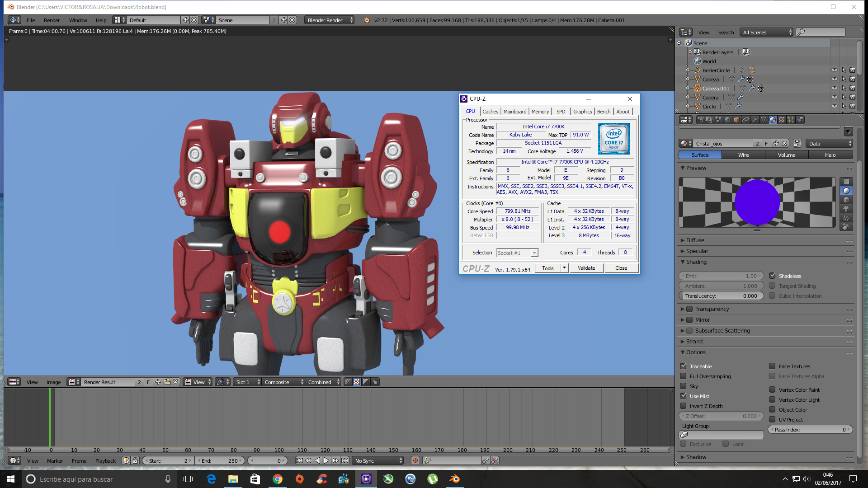868x488 pixels.
Task: Open the Windows Start menu
Action: pyautogui.click(x=11, y=479)
